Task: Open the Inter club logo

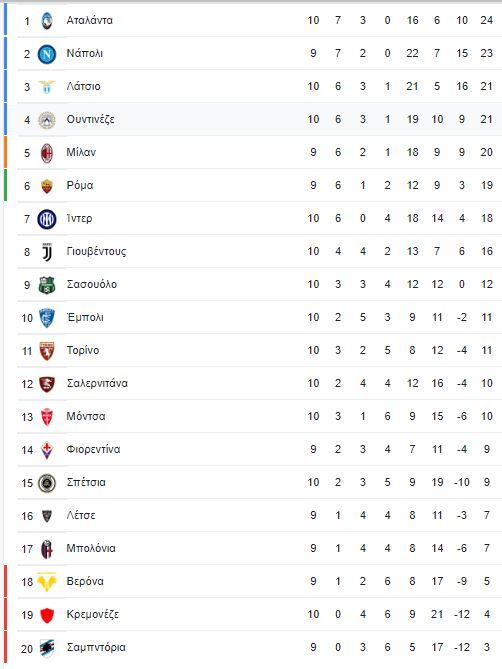Action: click(x=47, y=219)
